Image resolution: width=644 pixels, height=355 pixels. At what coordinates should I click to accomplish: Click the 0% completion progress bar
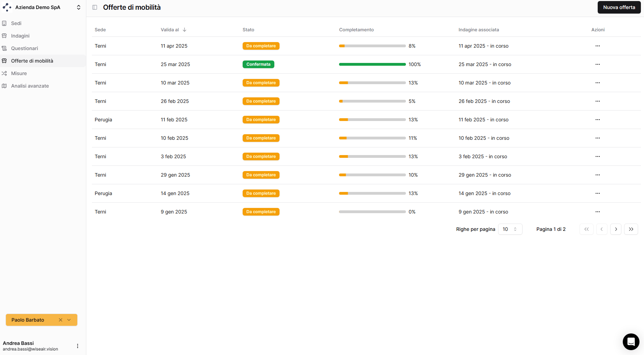(x=372, y=212)
